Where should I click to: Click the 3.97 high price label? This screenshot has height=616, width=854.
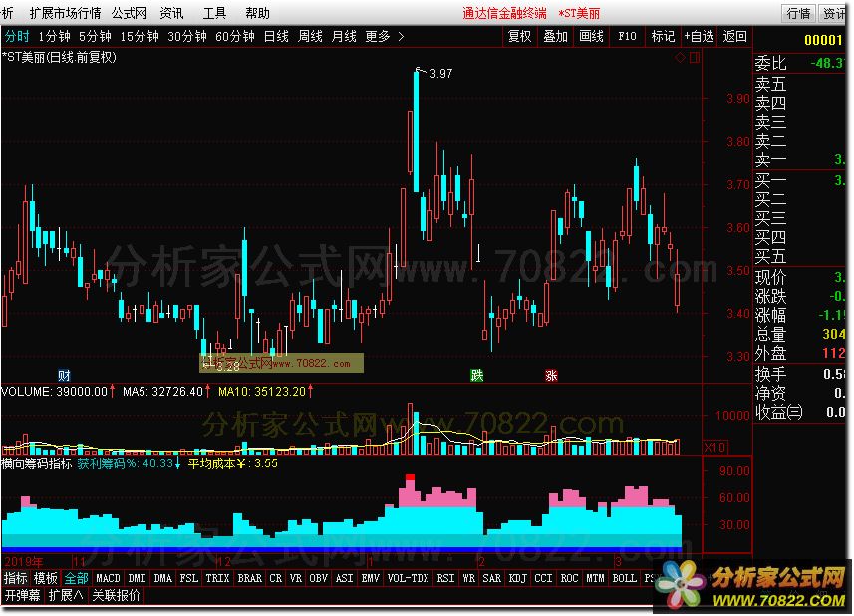point(441,74)
